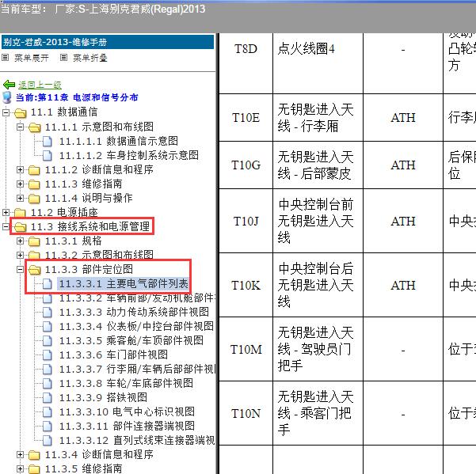Click page icon of 11.3.3.1 主要电气部件列表
Screen dimensions: 476x474
click(x=47, y=284)
